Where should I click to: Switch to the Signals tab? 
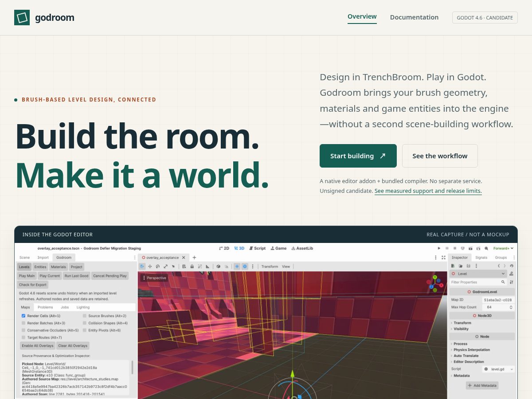coord(481,258)
